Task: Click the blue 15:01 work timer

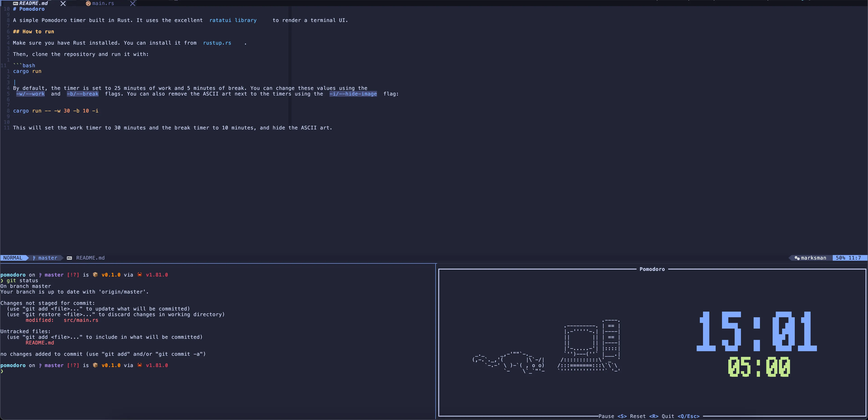Action: (757, 331)
